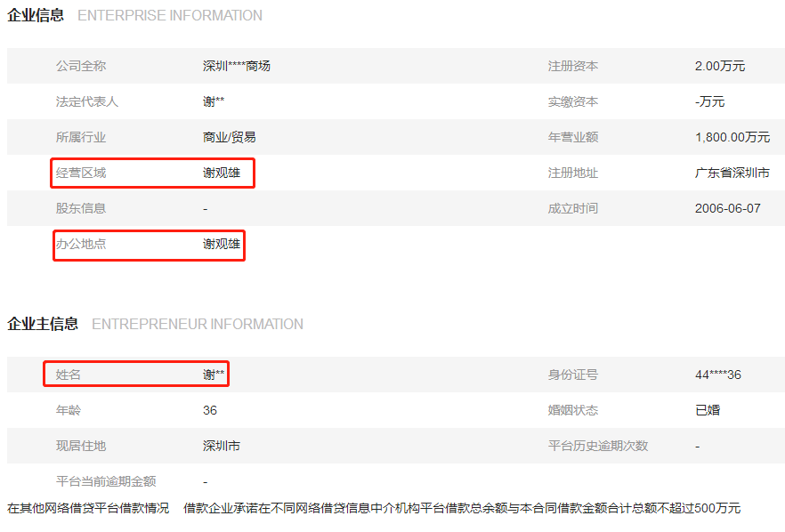Click 谢观雄 in the 经营区域 row
Screen dimensions: 785x532
pyautogui.click(x=222, y=173)
